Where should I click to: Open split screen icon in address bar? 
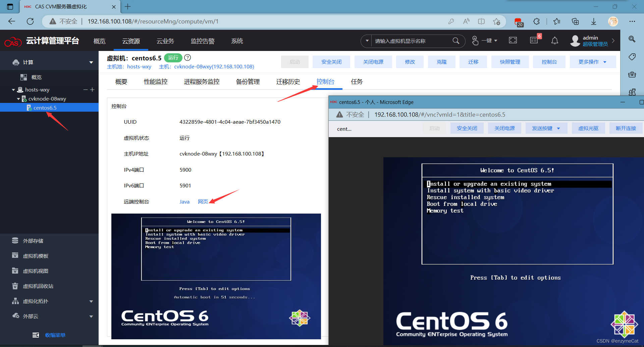(x=481, y=21)
